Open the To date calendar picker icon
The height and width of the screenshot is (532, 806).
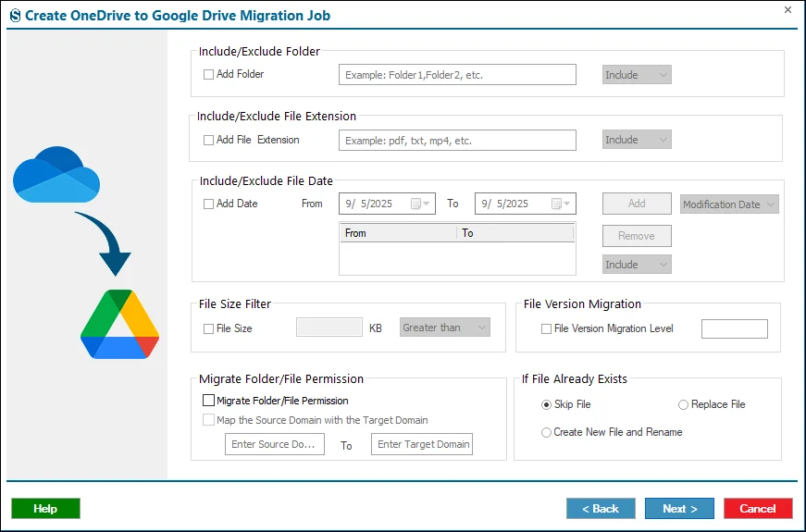click(560, 204)
